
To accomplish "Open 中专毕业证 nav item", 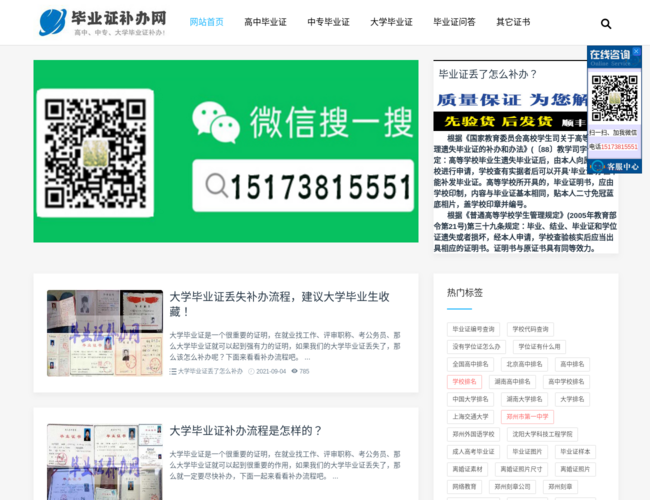I will (328, 22).
